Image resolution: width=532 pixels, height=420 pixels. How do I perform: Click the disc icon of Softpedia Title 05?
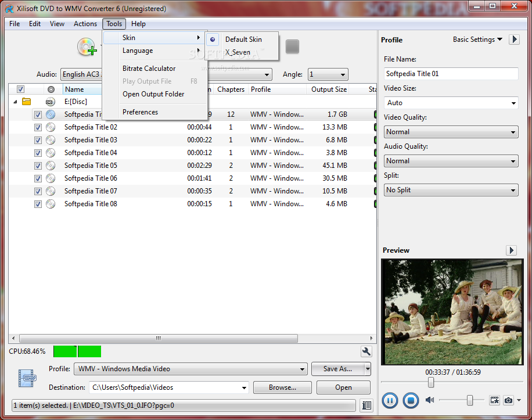point(51,166)
